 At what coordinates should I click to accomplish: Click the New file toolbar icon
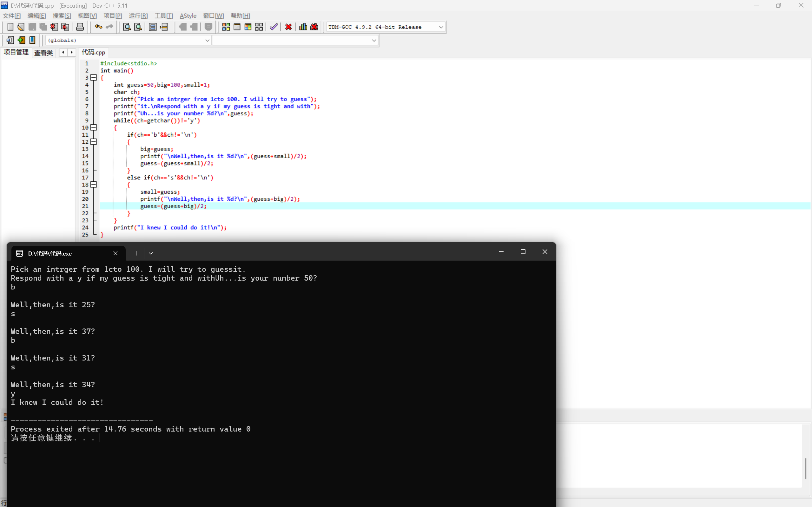pos(10,27)
